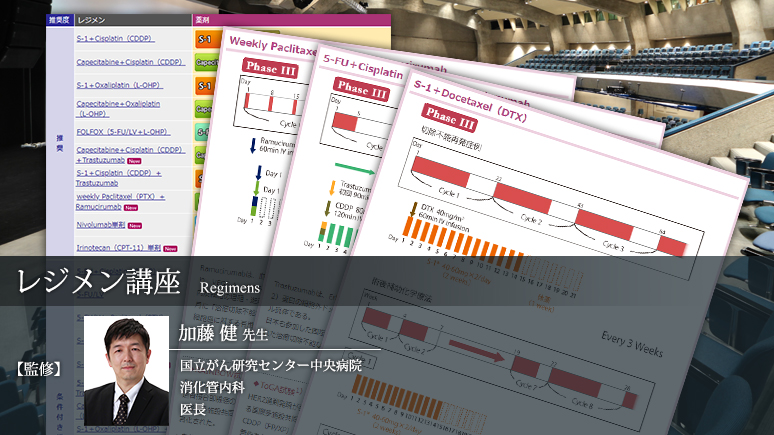The width and height of the screenshot is (774, 435).
Task: Click the Every 3 Weeks text on front sheet
Action: click(632, 344)
